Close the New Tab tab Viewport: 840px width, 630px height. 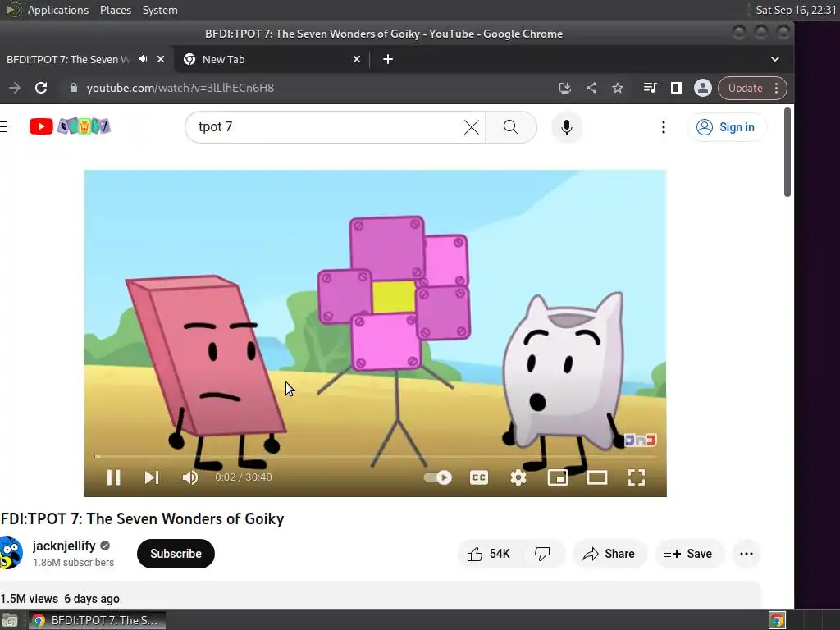coord(357,59)
